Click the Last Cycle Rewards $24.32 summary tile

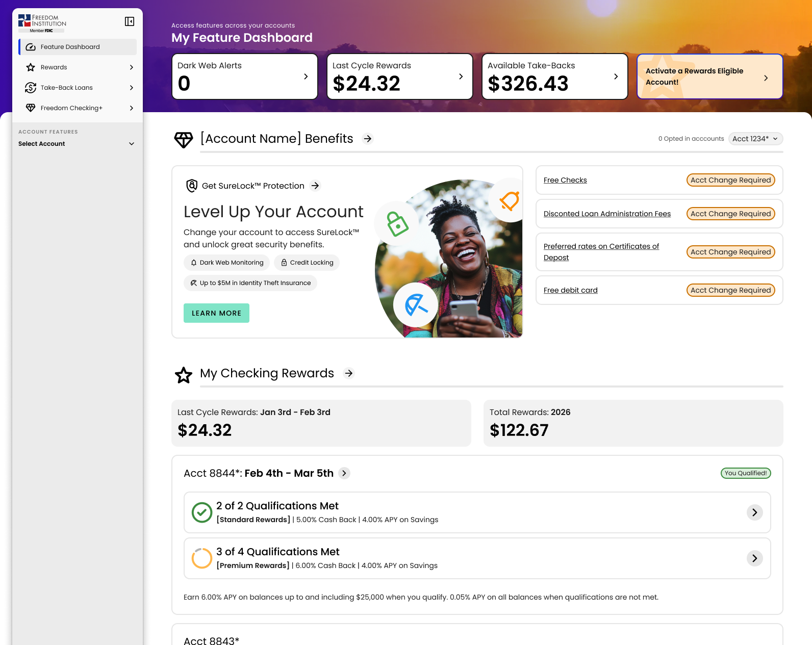tap(321, 423)
